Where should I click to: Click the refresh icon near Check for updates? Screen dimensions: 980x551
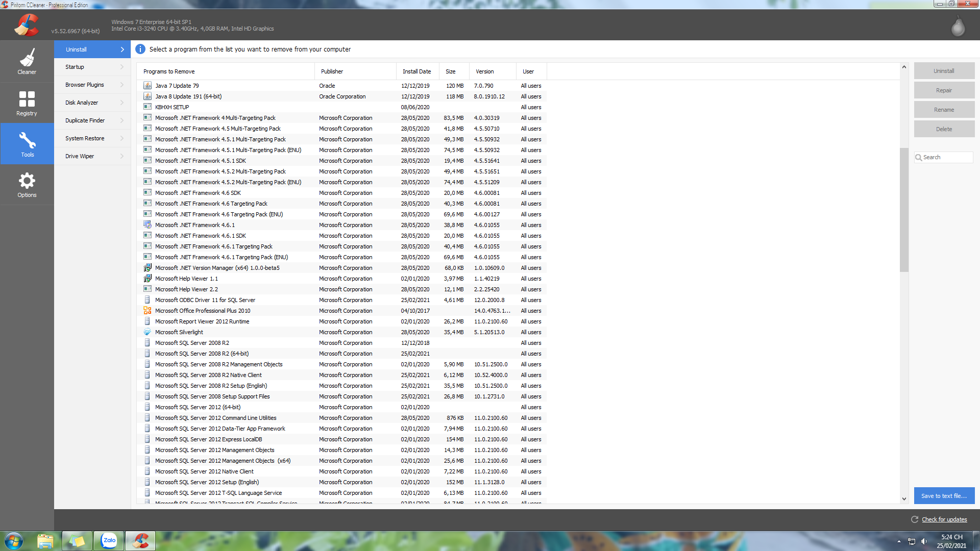click(x=915, y=519)
